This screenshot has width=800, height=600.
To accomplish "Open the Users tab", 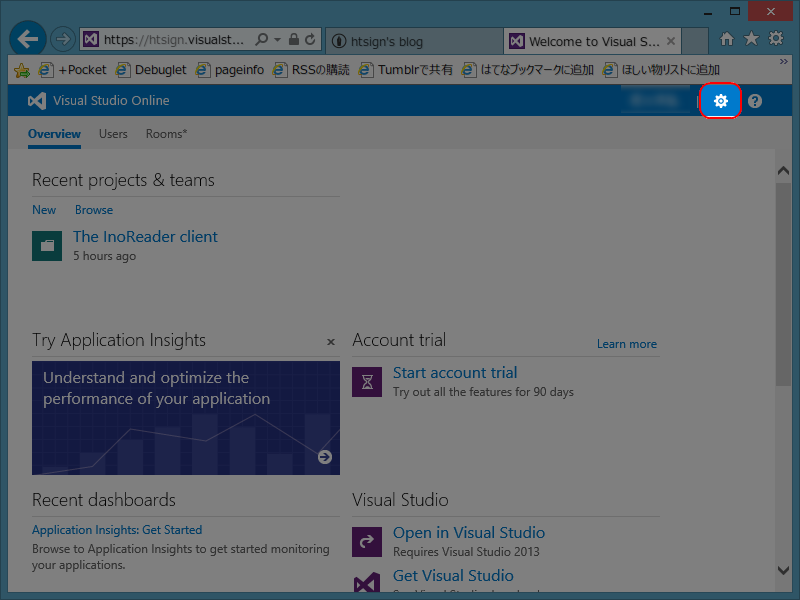I will [113, 134].
